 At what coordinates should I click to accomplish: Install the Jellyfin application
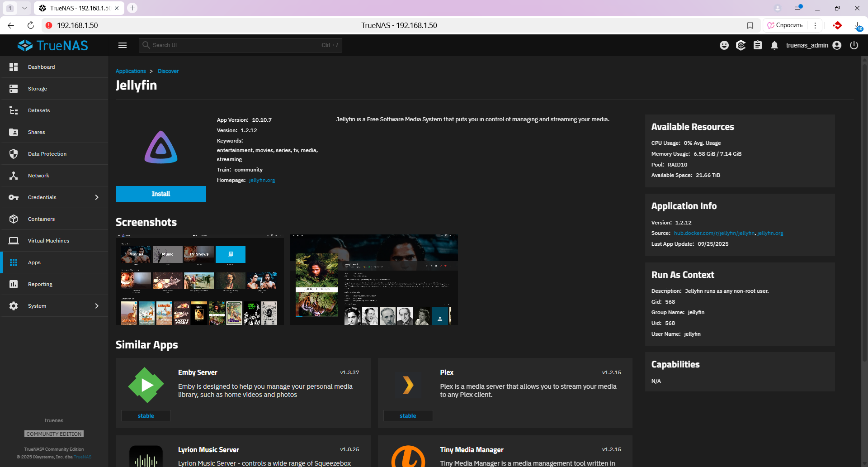pyautogui.click(x=161, y=194)
